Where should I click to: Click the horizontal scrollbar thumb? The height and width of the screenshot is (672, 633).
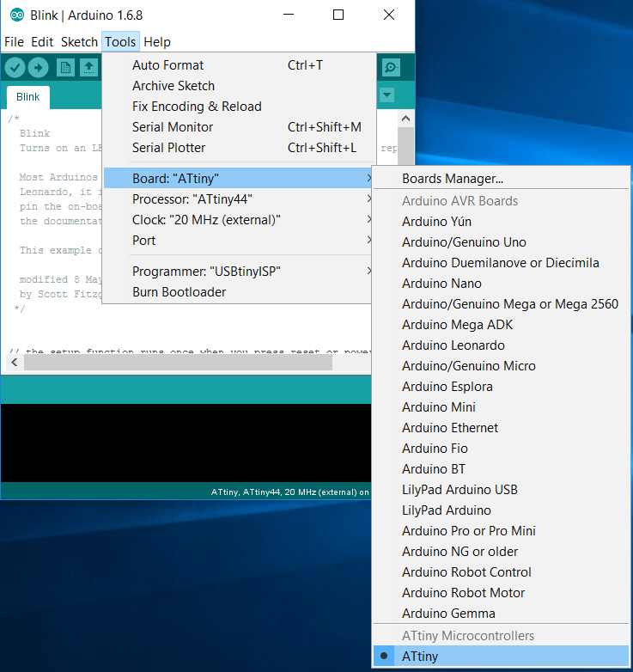tap(178, 363)
